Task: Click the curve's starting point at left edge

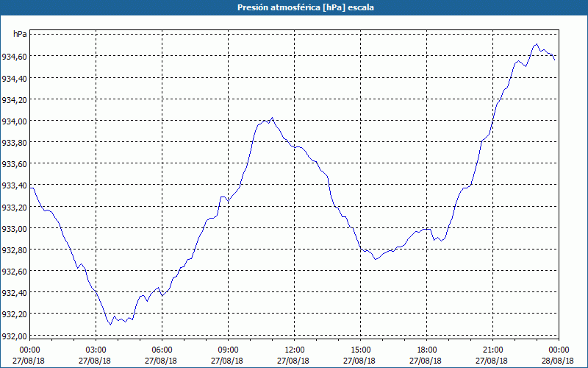Action: 31,188
